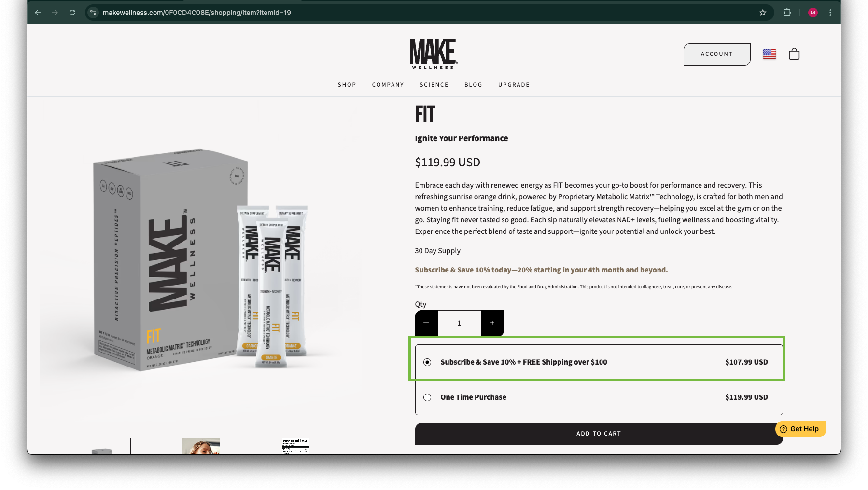Open the Chrome three-dot menu
Image resolution: width=868 pixels, height=490 pixels.
click(830, 13)
